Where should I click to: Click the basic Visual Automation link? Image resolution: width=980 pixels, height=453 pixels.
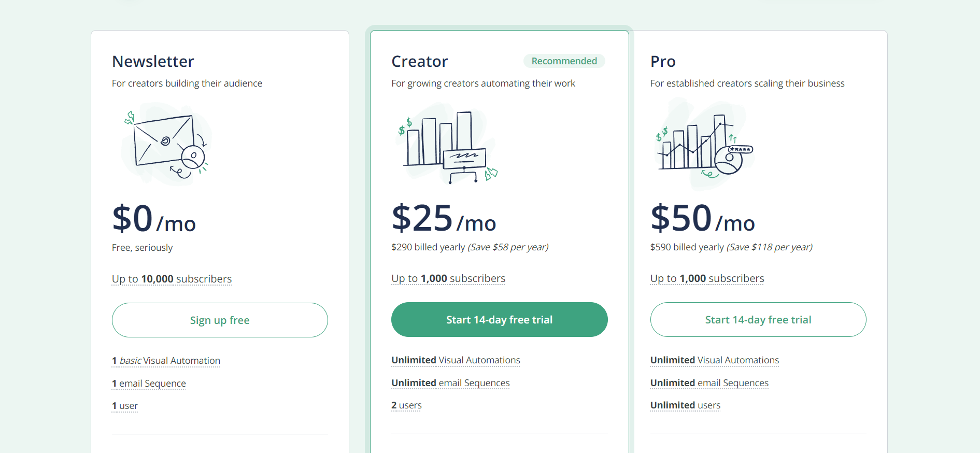[x=166, y=361]
